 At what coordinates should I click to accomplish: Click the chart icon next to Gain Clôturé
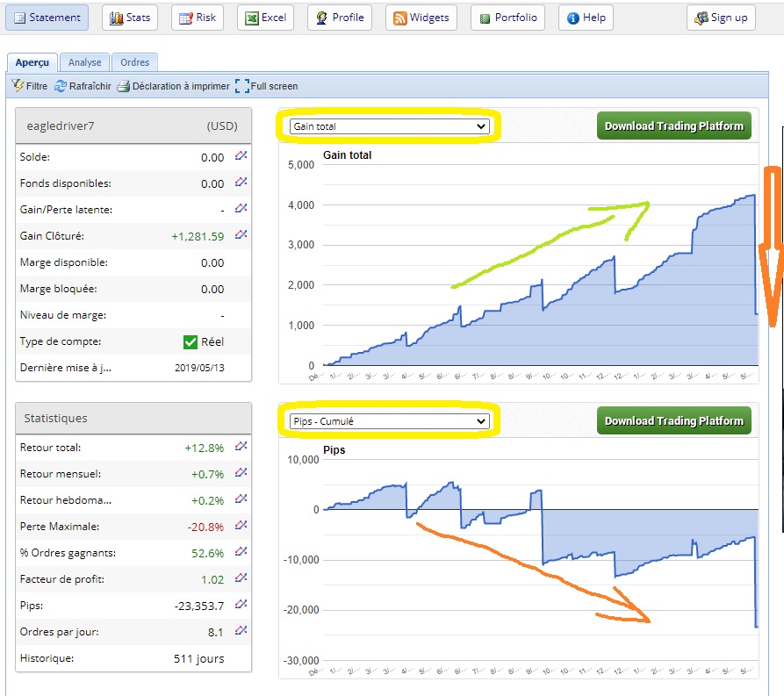241,235
